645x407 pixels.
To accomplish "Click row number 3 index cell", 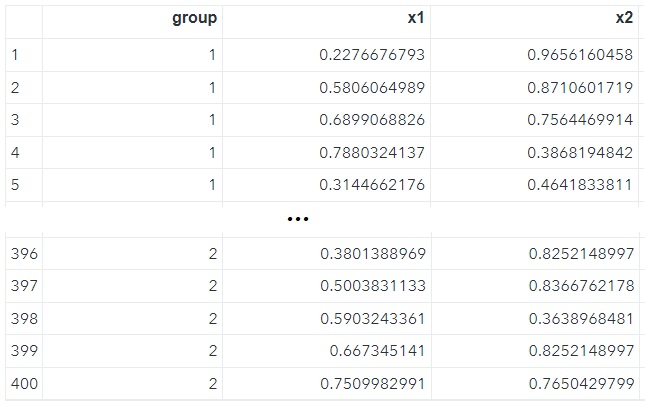I will [x=15, y=120].
